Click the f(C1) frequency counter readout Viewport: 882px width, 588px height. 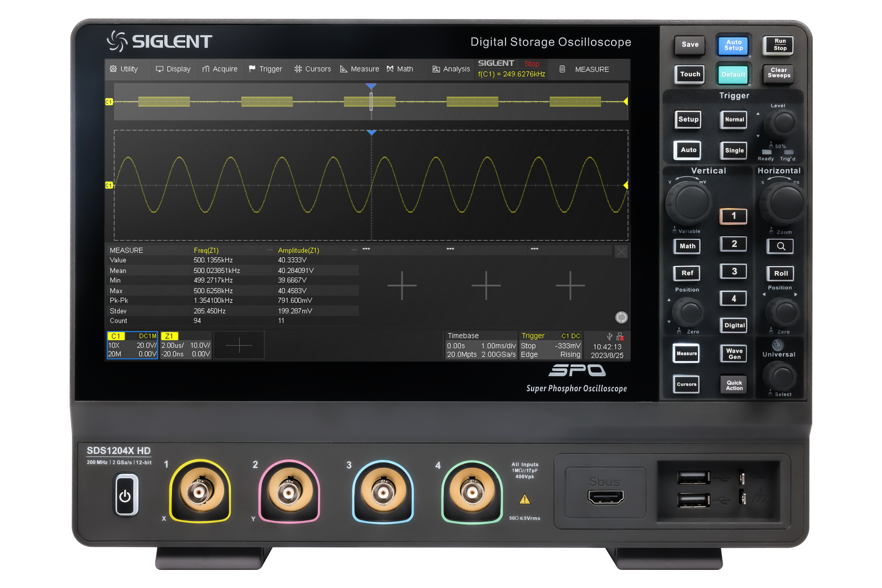(x=512, y=74)
